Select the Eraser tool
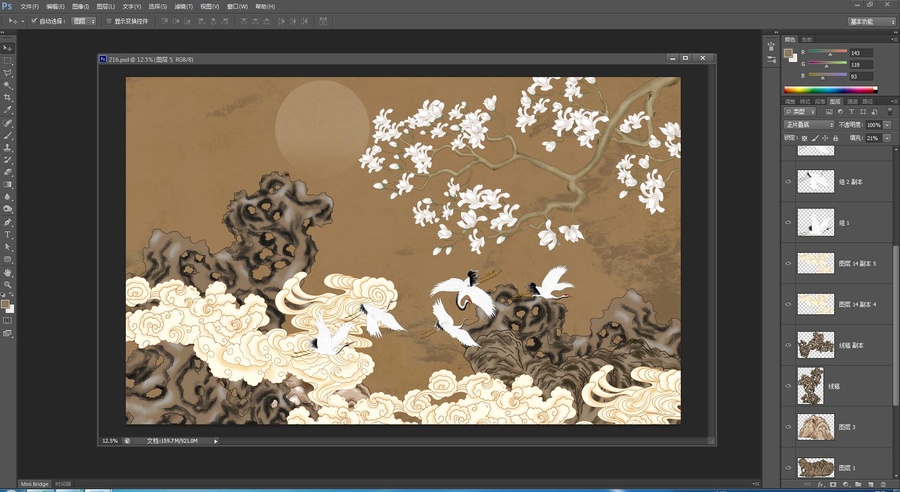Screen dimensions: 900x492 point(7,172)
